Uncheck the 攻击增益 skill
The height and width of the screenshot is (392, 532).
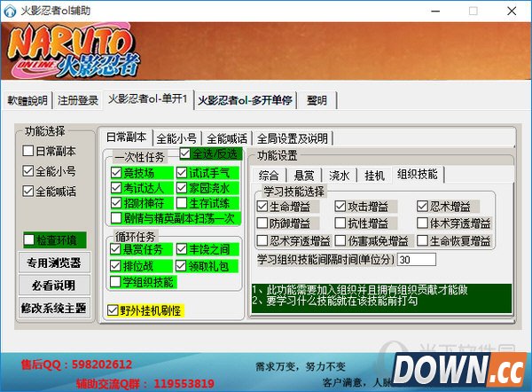click(340, 206)
